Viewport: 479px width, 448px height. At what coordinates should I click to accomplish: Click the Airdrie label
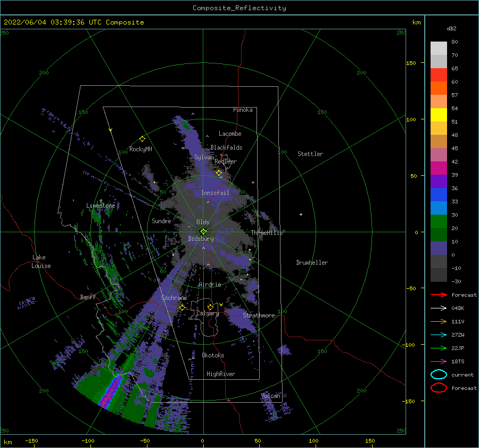click(210, 284)
